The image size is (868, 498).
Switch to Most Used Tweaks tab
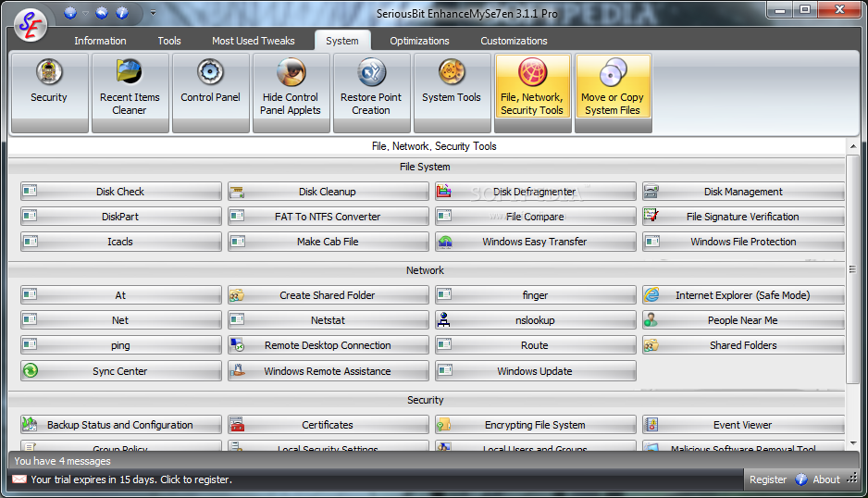tap(254, 41)
